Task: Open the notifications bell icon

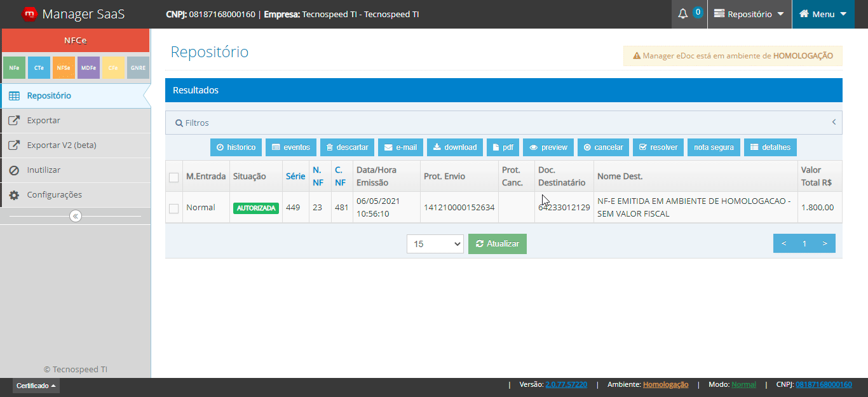Action: [683, 14]
